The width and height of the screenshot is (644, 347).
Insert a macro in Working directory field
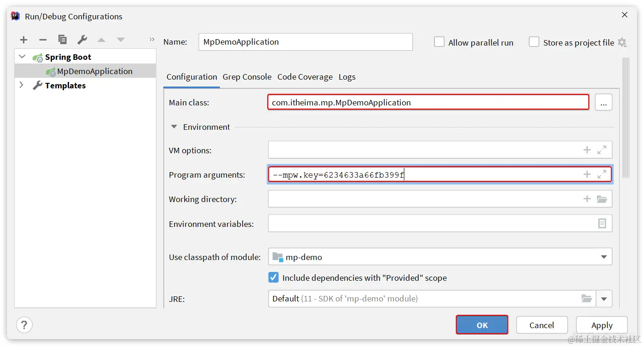pos(587,199)
